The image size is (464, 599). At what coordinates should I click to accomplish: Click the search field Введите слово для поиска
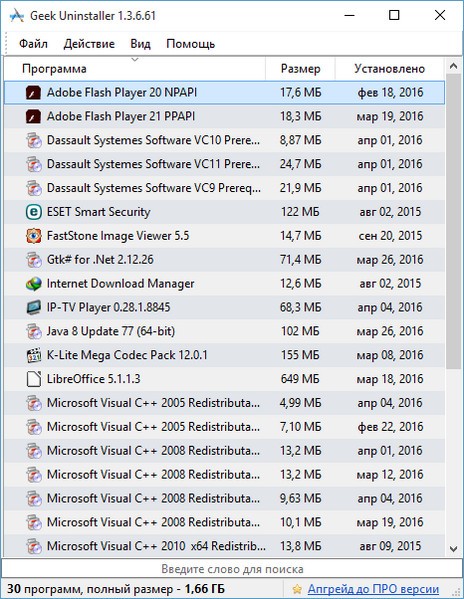coord(232,569)
